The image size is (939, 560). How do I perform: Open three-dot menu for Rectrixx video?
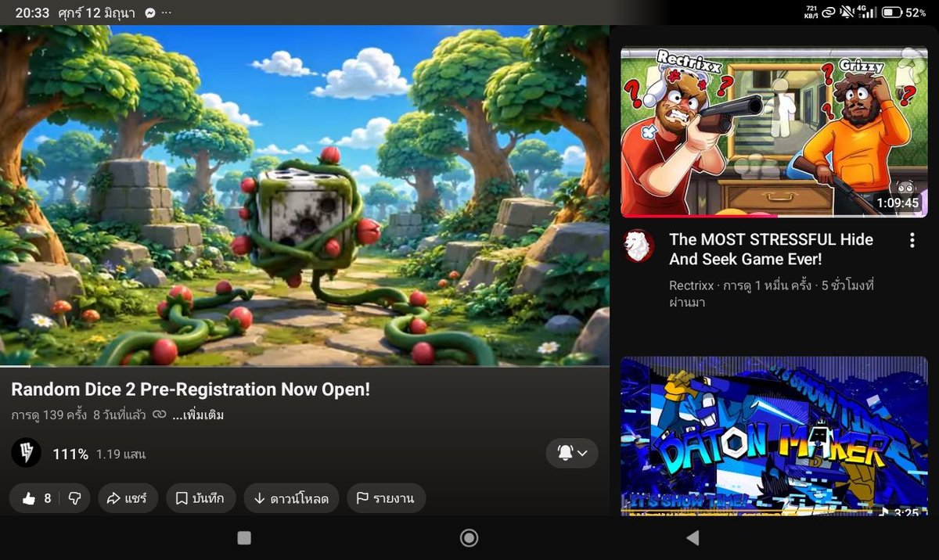pyautogui.click(x=912, y=240)
